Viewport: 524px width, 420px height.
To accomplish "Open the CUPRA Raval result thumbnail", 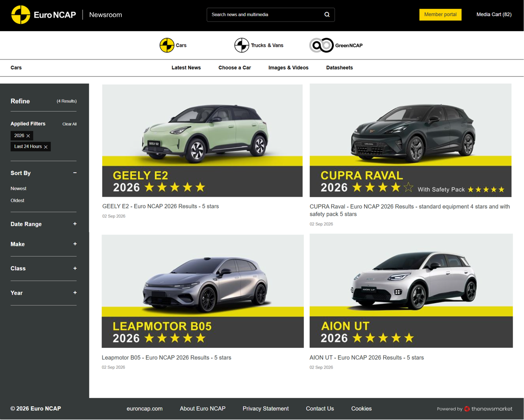I will coord(410,140).
